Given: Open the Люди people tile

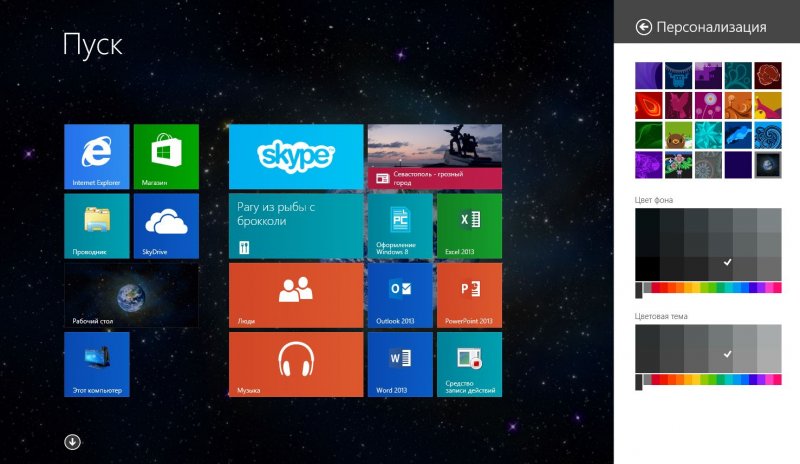Looking at the screenshot, I should (296, 296).
